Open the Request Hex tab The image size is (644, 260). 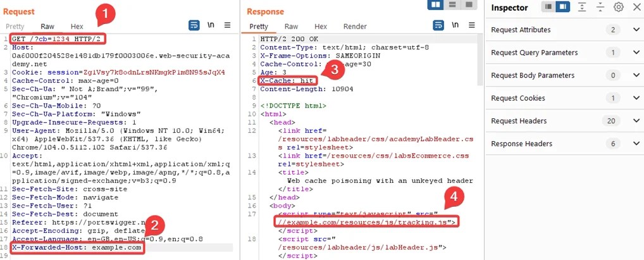[x=77, y=27]
